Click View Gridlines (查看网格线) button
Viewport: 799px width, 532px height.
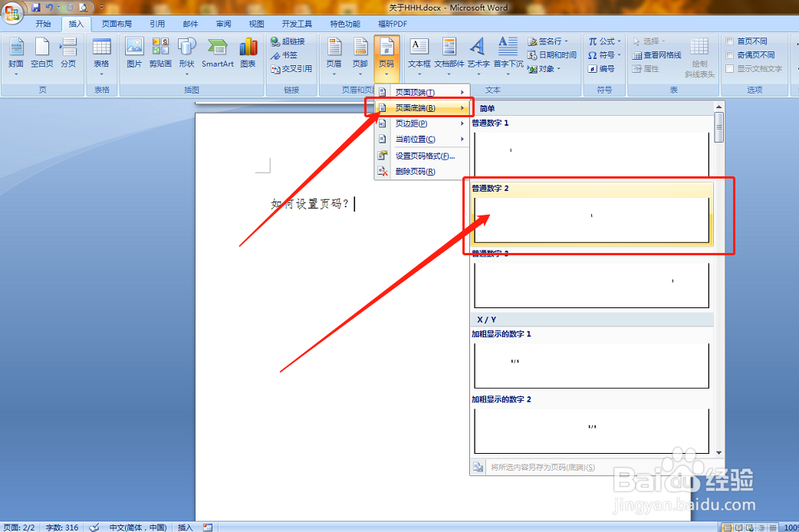click(x=657, y=55)
